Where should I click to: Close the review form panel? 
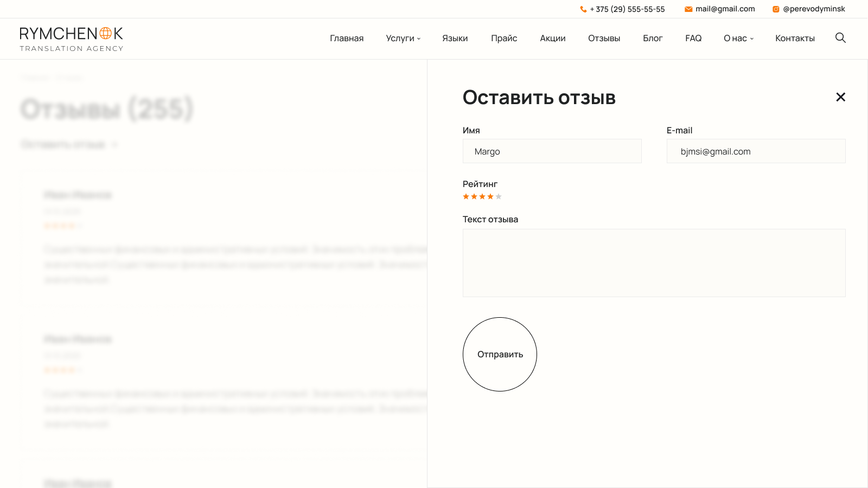(x=840, y=97)
